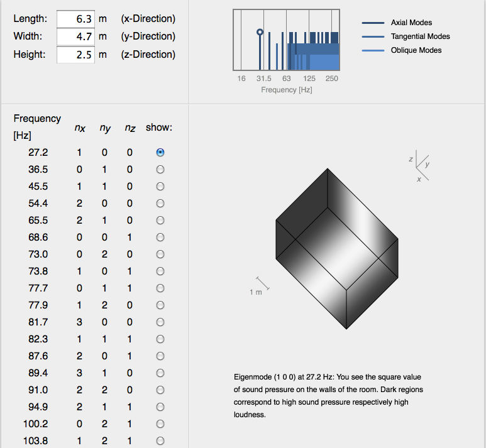This screenshot has height=448, width=486.
Task: Show the 87.6 Hz eigenmode
Action: 160,356
